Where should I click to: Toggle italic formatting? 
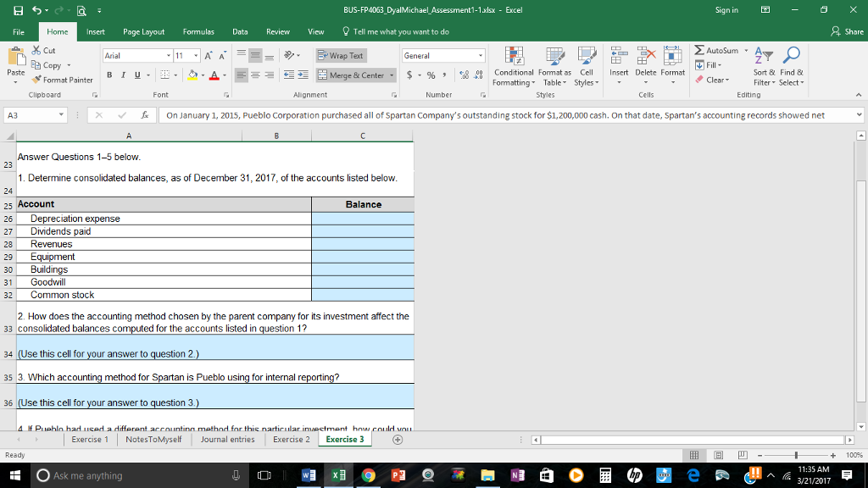(122, 74)
